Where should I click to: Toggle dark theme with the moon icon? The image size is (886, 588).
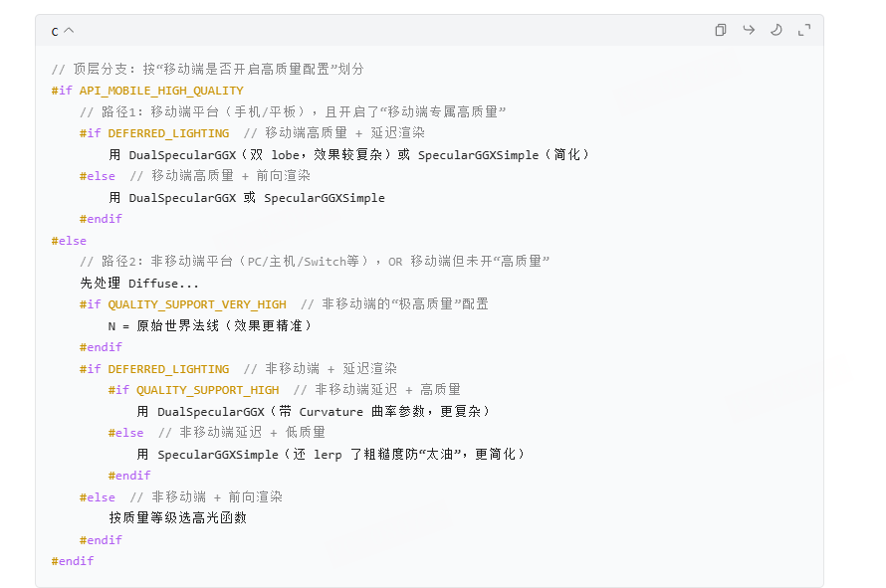(776, 30)
